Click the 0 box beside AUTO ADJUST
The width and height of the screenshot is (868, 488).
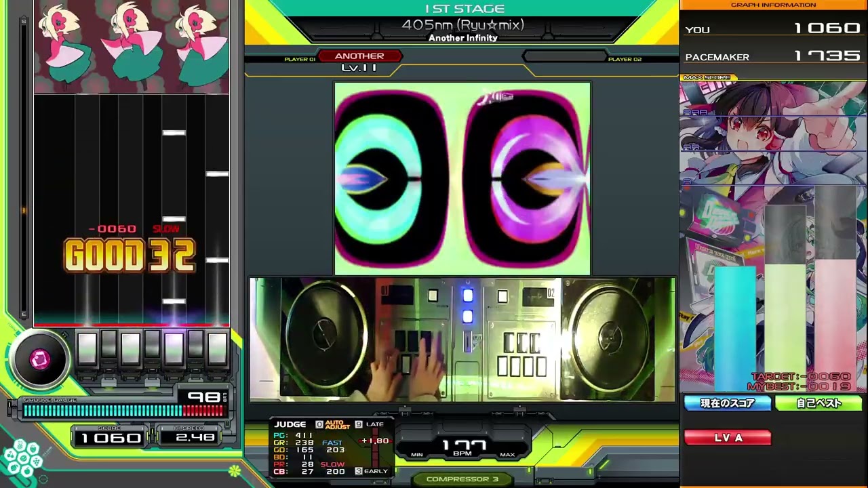(319, 424)
